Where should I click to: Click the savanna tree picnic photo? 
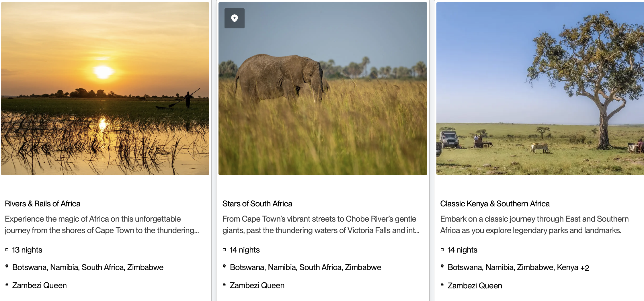point(540,89)
